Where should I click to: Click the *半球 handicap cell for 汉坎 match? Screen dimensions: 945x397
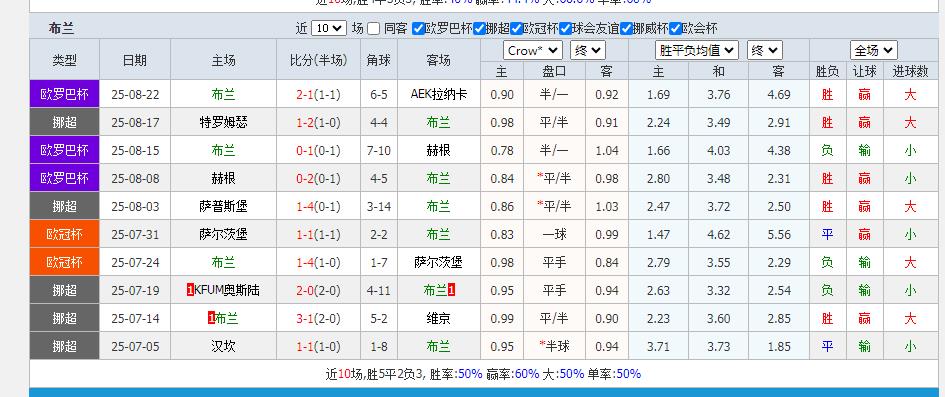pyautogui.click(x=554, y=346)
